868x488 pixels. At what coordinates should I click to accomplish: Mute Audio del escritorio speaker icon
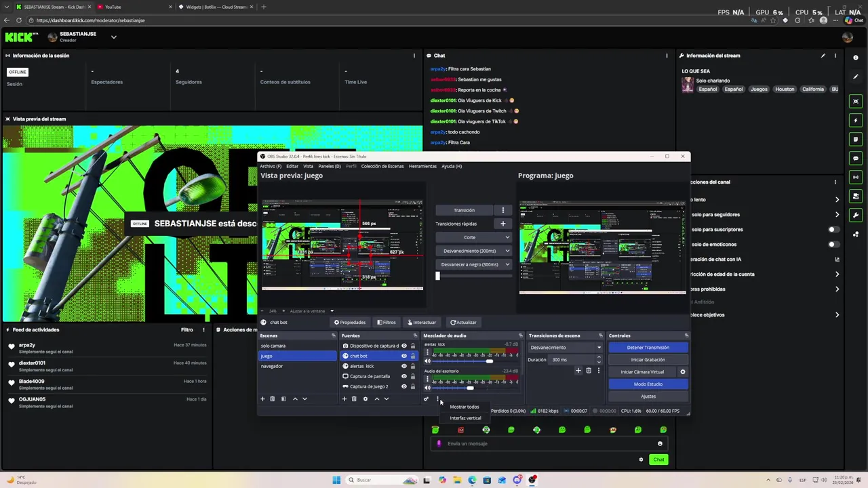pyautogui.click(x=427, y=388)
